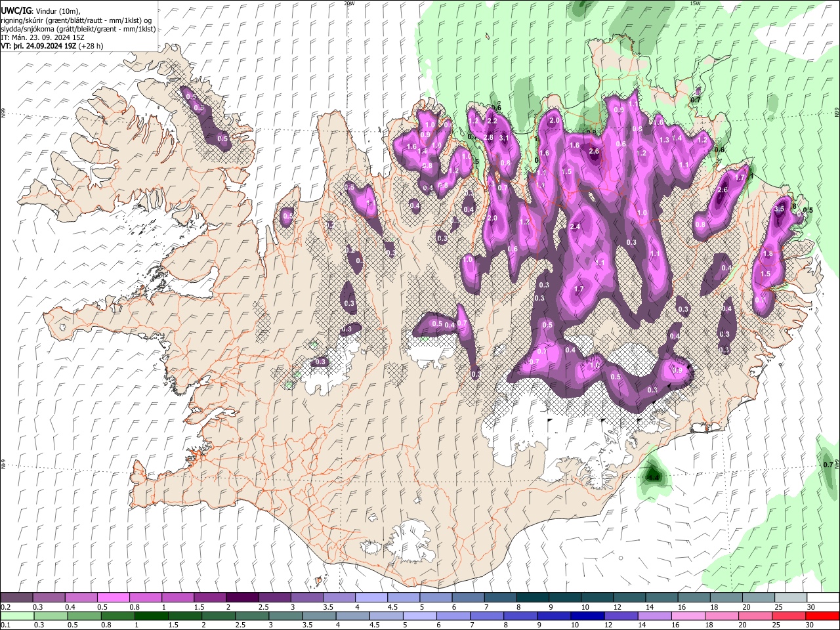This screenshot has width=840, height=630.
Task: Click the dark teal 8 swatch in snow scale
Action: point(532,597)
